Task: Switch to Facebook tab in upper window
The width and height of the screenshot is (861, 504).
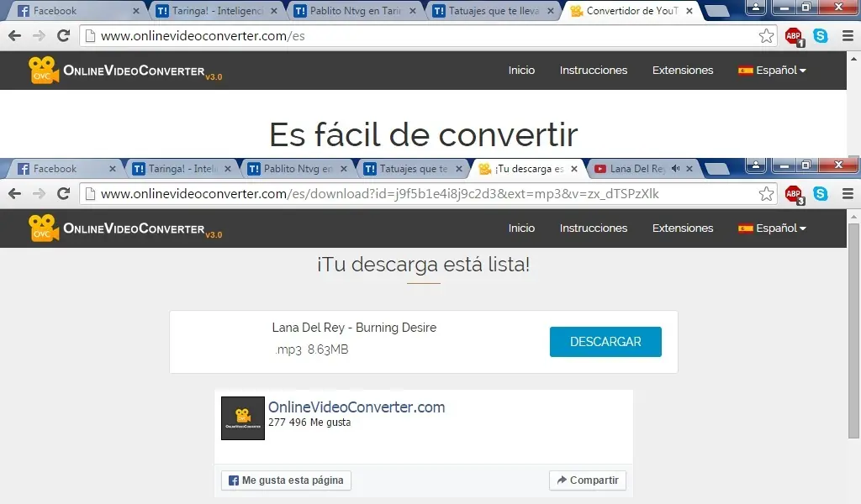Action: [x=77, y=11]
